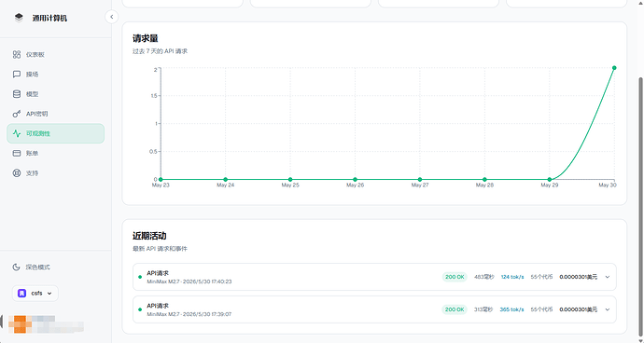Click the user profile avatar at sidebar bottom
644x343 pixels.
(x=21, y=324)
